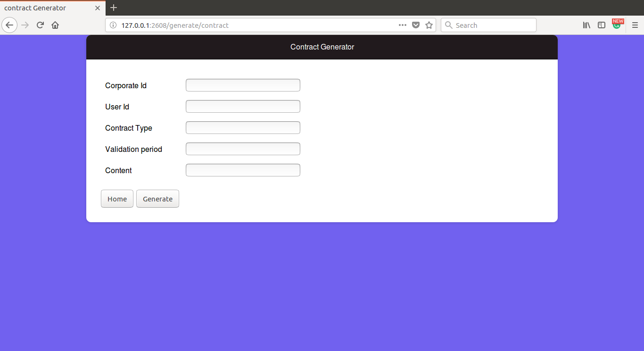Click the Validation period label
Viewport: 644px width, 351px height.
tap(133, 150)
